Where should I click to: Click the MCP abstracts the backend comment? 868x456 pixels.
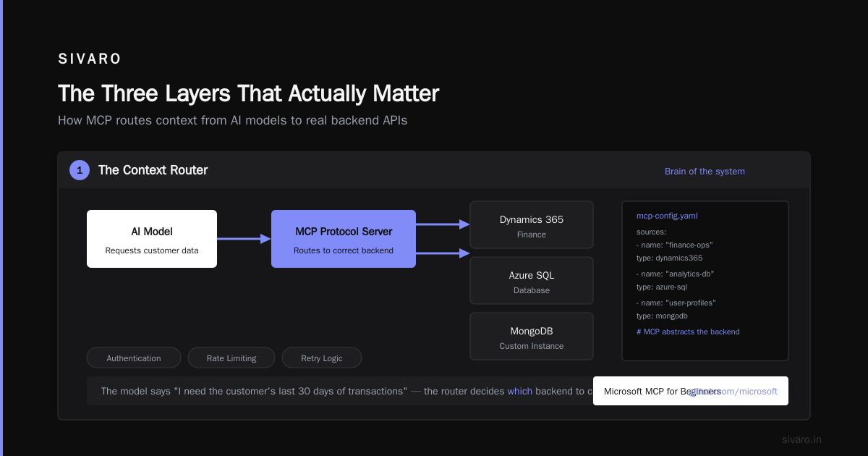pyautogui.click(x=688, y=332)
